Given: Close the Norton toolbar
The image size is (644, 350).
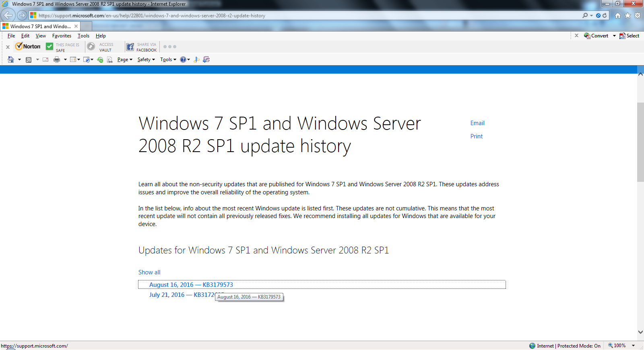Looking at the screenshot, I should point(8,47).
